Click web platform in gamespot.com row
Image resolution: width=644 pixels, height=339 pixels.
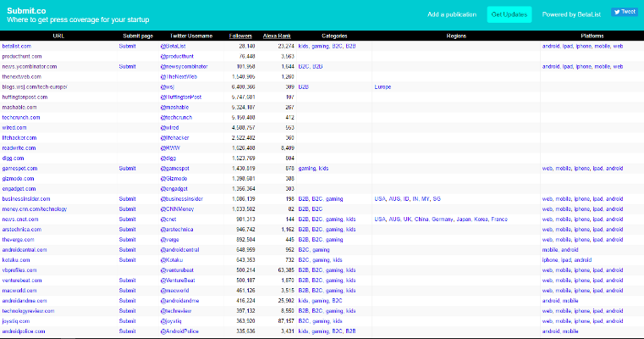coord(547,169)
